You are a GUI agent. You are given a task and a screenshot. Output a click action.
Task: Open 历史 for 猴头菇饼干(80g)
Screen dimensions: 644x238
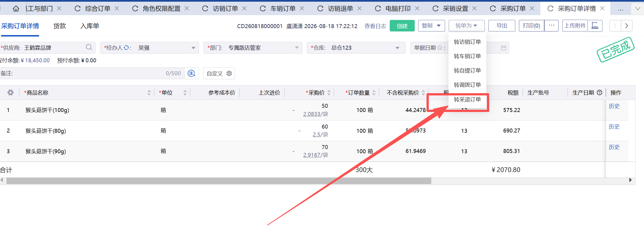pyautogui.click(x=614, y=127)
